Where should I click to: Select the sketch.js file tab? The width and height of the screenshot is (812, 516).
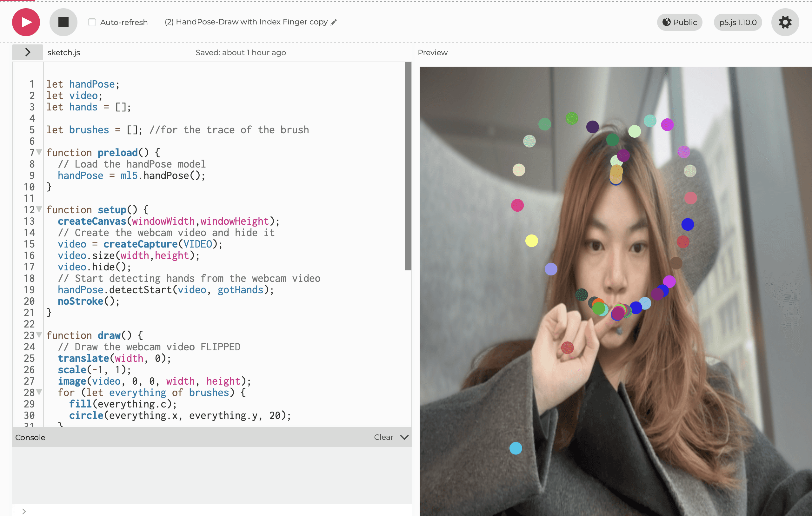coord(64,53)
